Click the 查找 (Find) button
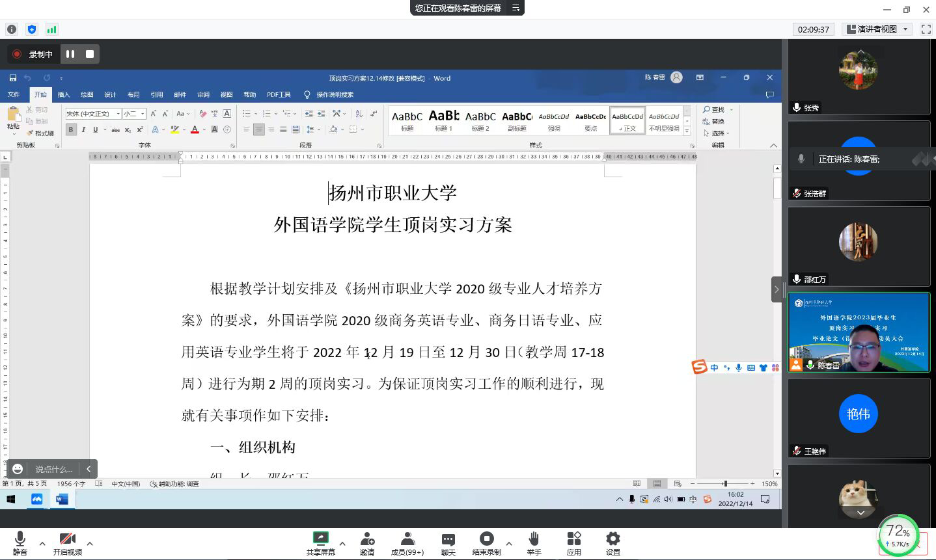Image resolution: width=936 pixels, height=560 pixels. tap(713, 110)
